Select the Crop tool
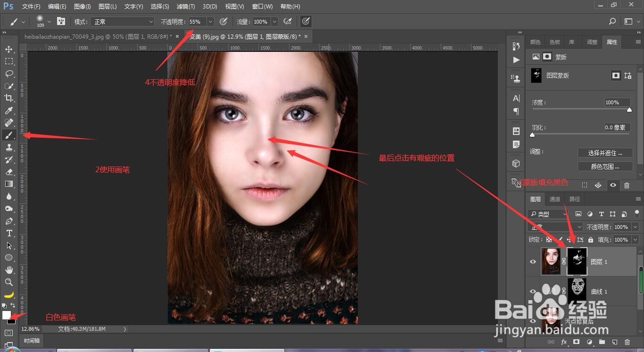Image resolution: width=644 pixels, height=352 pixels. 9,98
